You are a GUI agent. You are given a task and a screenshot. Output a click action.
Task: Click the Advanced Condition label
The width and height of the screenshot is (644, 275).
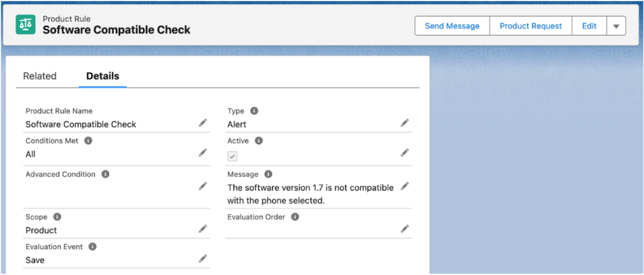[x=60, y=174]
